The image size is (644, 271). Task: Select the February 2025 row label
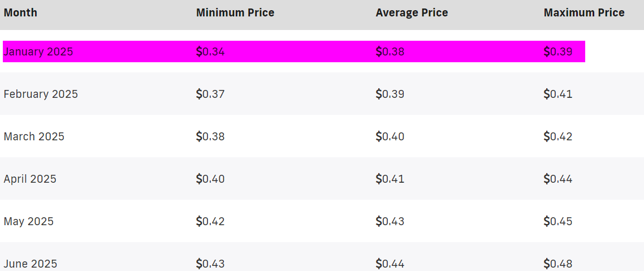pyautogui.click(x=41, y=94)
